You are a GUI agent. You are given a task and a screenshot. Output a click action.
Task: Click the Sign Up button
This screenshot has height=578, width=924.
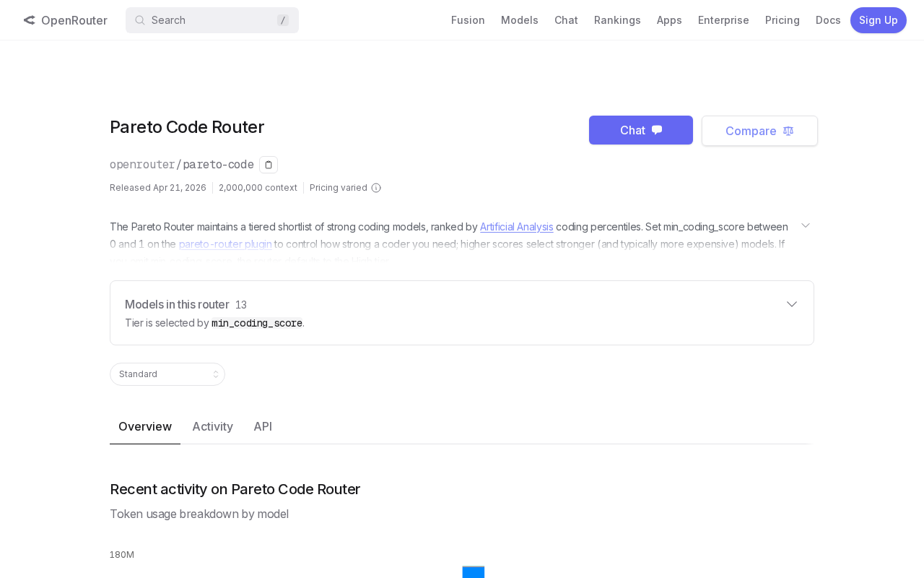coord(879,20)
